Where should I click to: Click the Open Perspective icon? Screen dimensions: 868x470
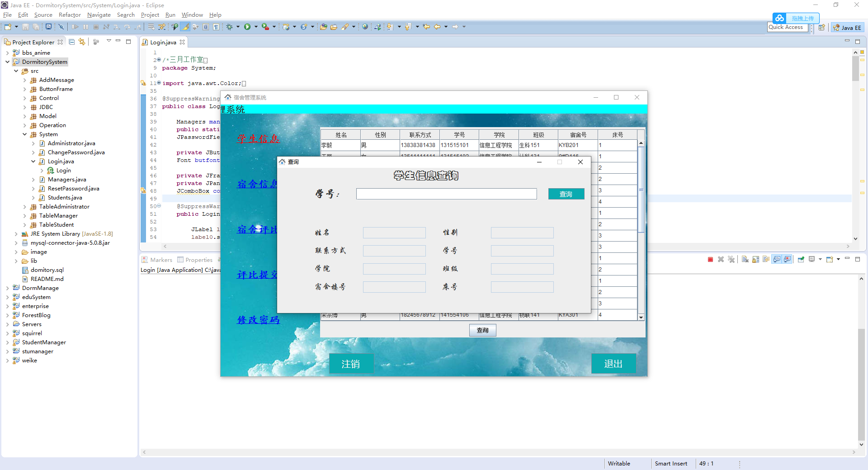click(x=821, y=28)
